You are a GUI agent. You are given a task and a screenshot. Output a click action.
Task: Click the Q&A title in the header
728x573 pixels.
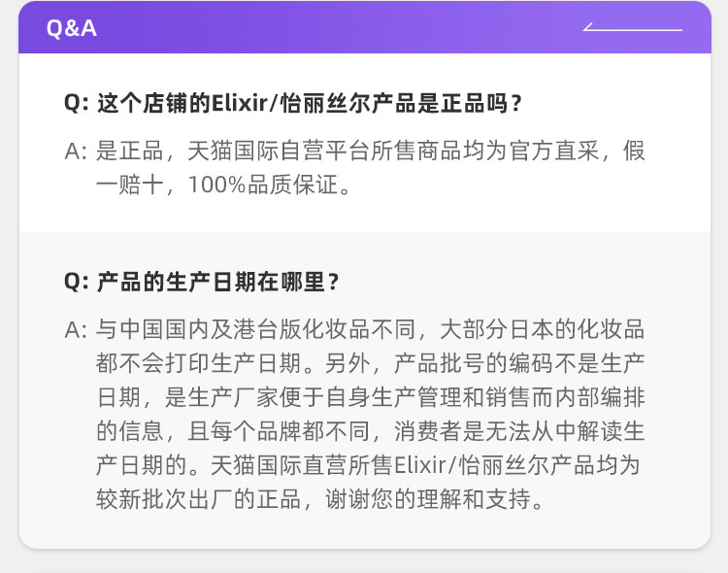click(72, 28)
